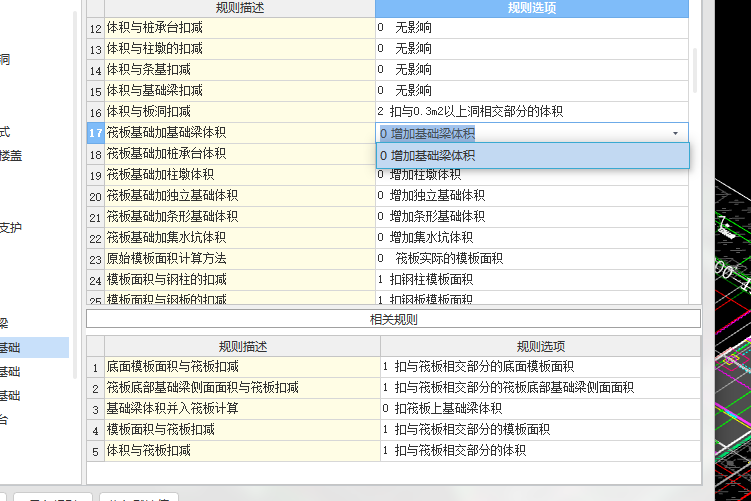Click the '规则选项' column header in upper table
Screen dimensions: 751x501
click(532, 8)
